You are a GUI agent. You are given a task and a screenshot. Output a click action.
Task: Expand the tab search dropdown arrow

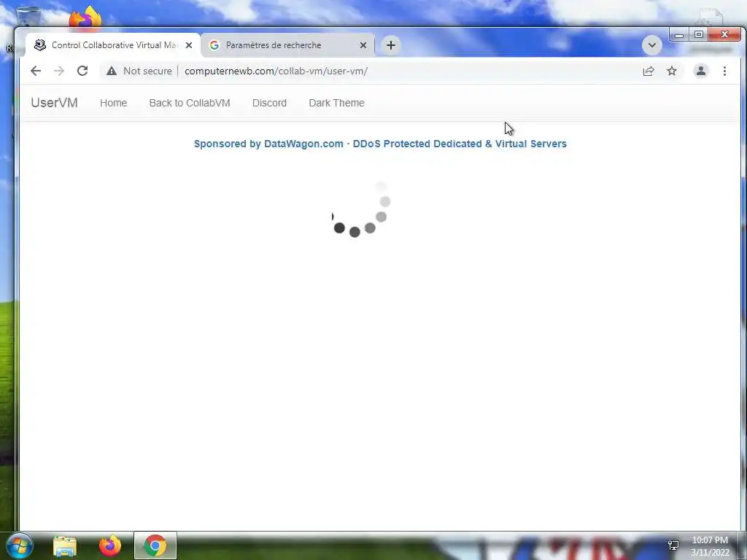click(651, 45)
